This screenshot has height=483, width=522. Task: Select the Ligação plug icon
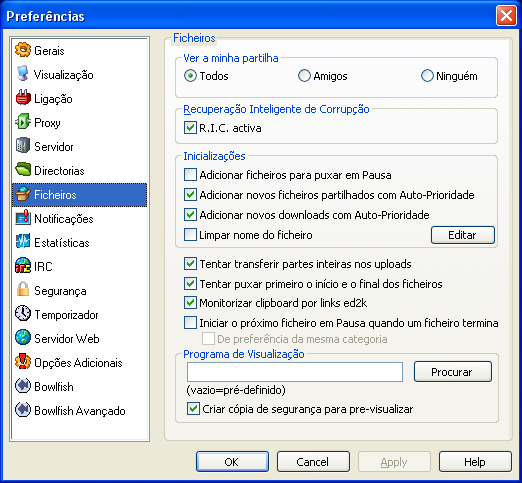23,98
